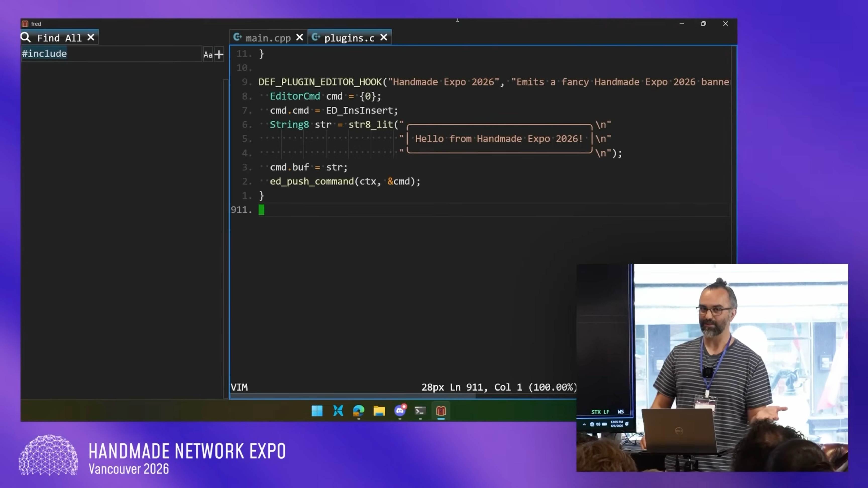This screenshot has height=488, width=868.
Task: Click the fred app icon in title bar
Action: coord(25,24)
